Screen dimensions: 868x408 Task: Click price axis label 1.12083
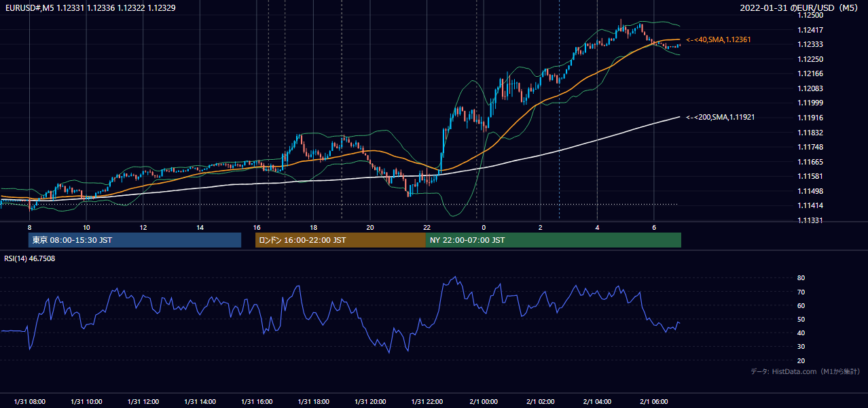click(x=810, y=88)
